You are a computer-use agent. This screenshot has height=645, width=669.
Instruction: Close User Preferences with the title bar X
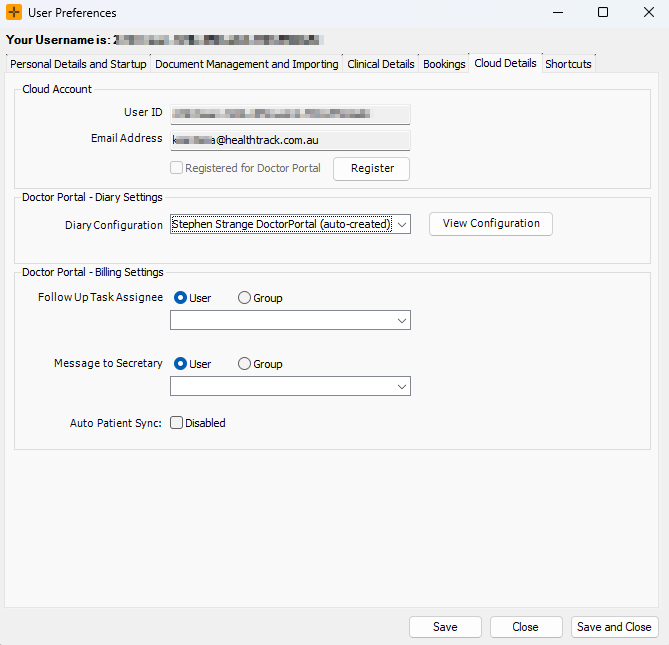pyautogui.click(x=649, y=12)
